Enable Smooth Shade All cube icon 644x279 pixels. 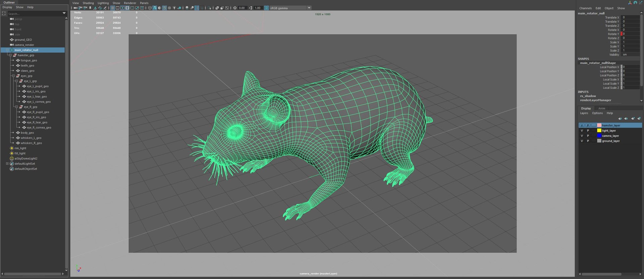[x=155, y=8]
